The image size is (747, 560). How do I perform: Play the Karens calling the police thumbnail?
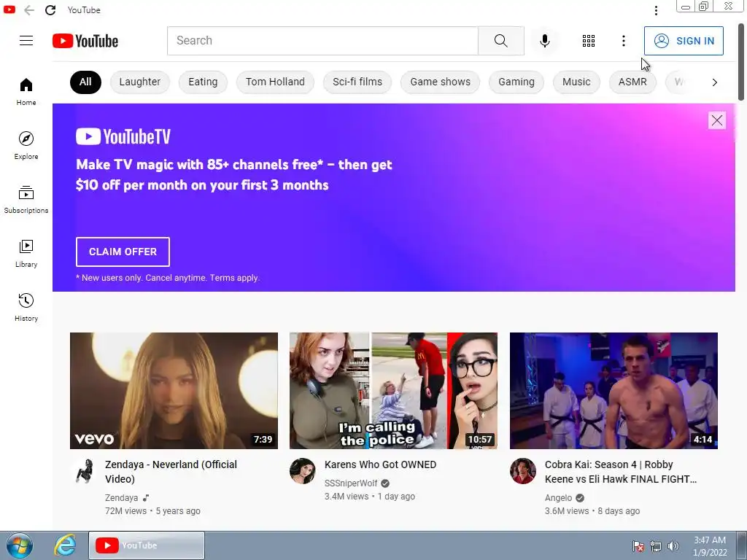tap(393, 391)
